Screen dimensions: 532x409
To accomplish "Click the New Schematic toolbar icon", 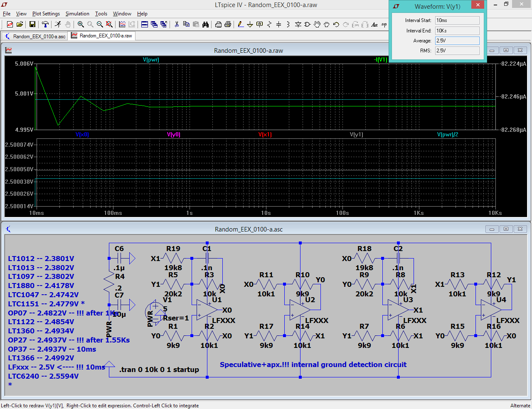I will (10, 25).
